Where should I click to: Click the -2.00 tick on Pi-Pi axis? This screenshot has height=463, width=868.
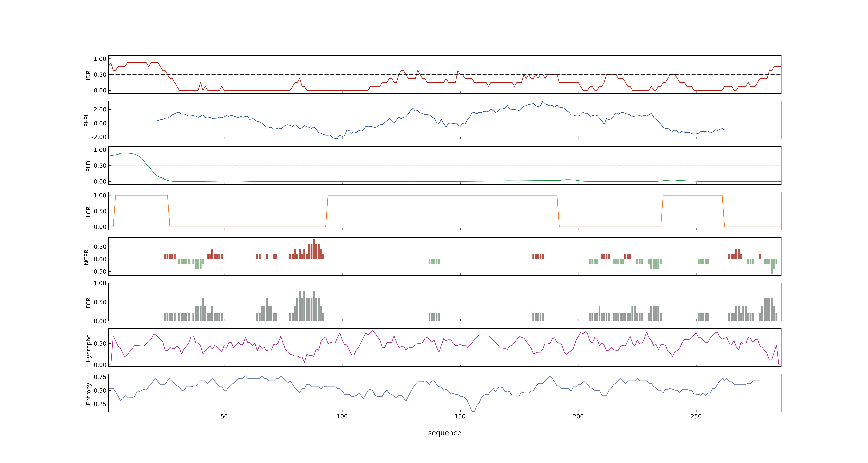point(99,137)
